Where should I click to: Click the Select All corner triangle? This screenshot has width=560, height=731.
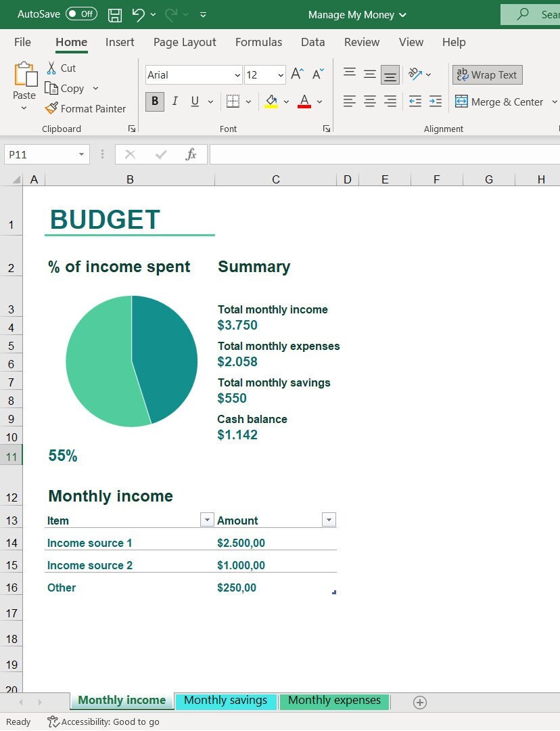[17, 179]
